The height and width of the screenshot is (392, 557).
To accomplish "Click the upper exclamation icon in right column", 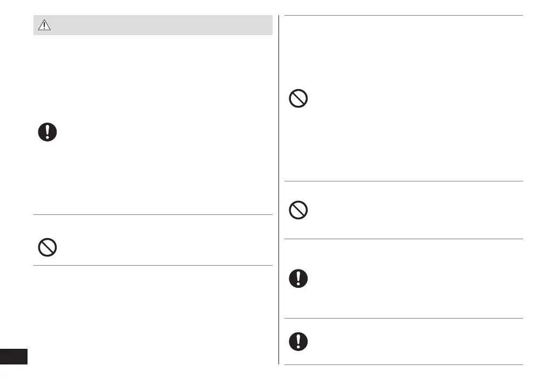I will (x=298, y=278).
